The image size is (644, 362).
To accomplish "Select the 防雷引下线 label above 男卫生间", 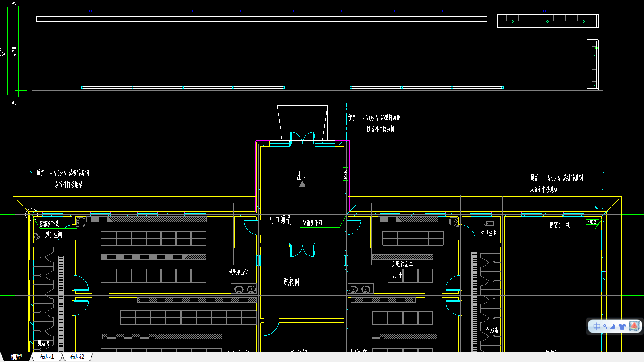I will pyautogui.click(x=49, y=224).
